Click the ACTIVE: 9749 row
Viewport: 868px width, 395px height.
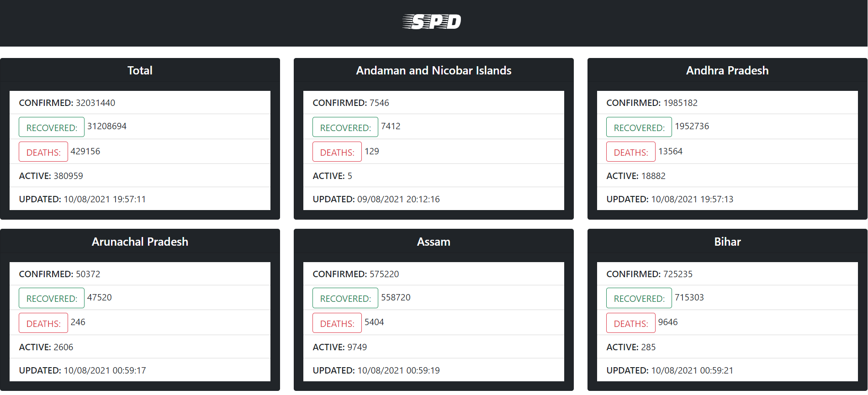coord(434,347)
